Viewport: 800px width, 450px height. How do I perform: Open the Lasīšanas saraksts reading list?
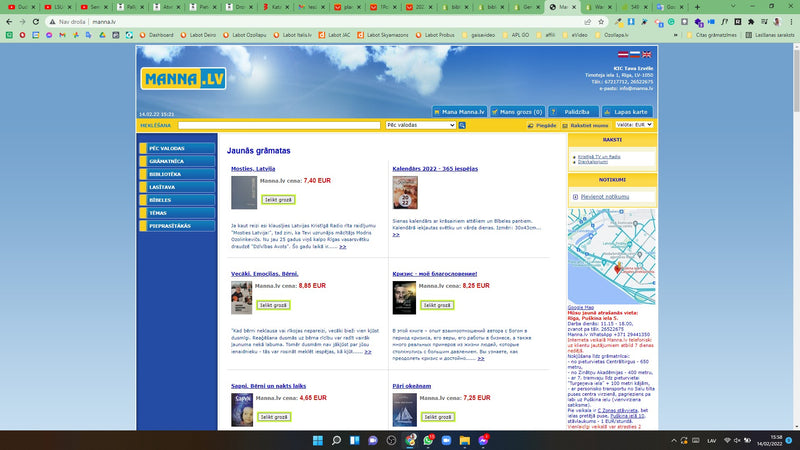[x=770, y=35]
